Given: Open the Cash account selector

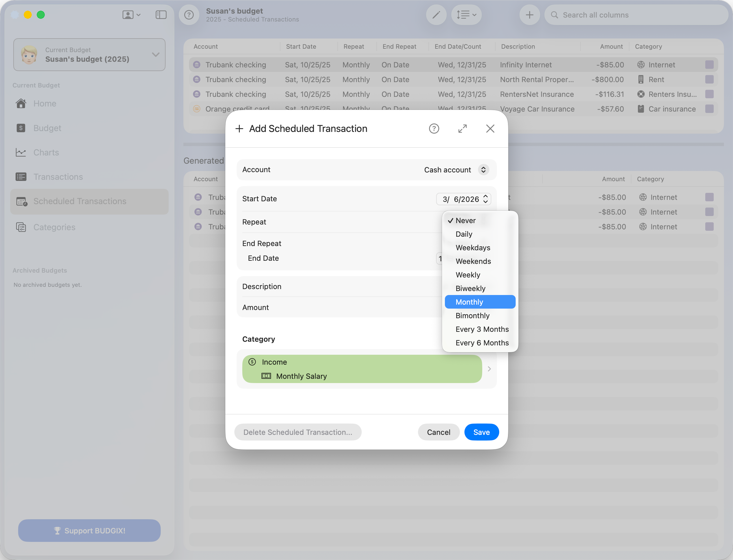Looking at the screenshot, I should click(483, 170).
